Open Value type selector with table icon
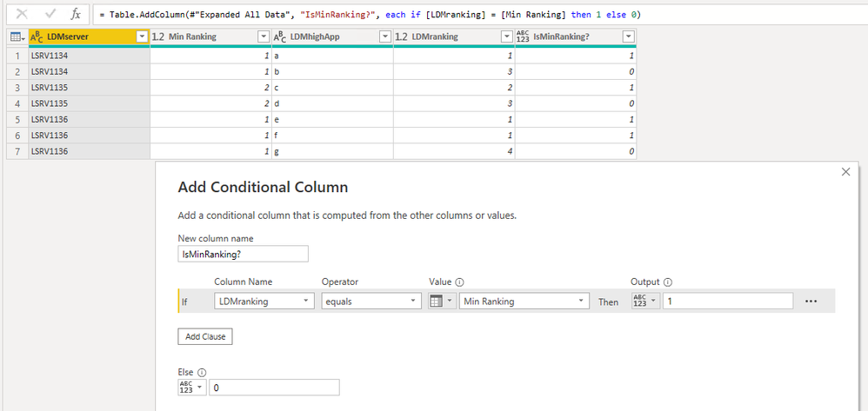Image resolution: width=868 pixels, height=411 pixels. pos(443,301)
